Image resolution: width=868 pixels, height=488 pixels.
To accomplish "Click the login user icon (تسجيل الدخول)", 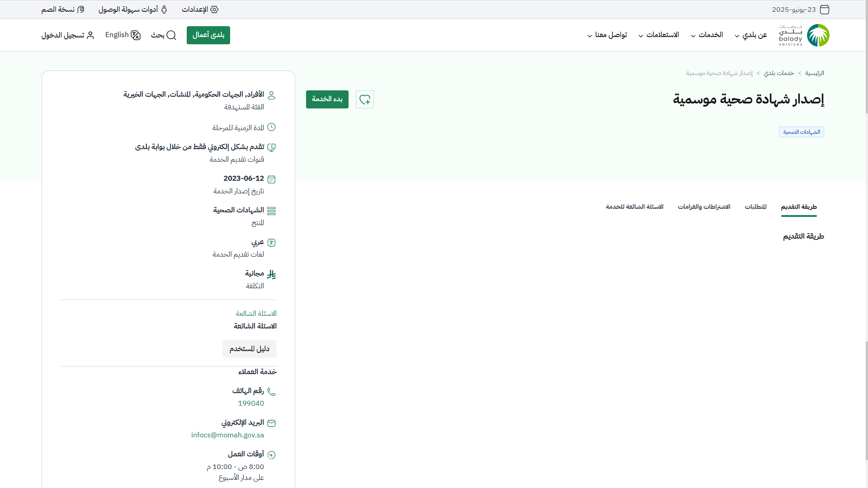I will pos(90,35).
